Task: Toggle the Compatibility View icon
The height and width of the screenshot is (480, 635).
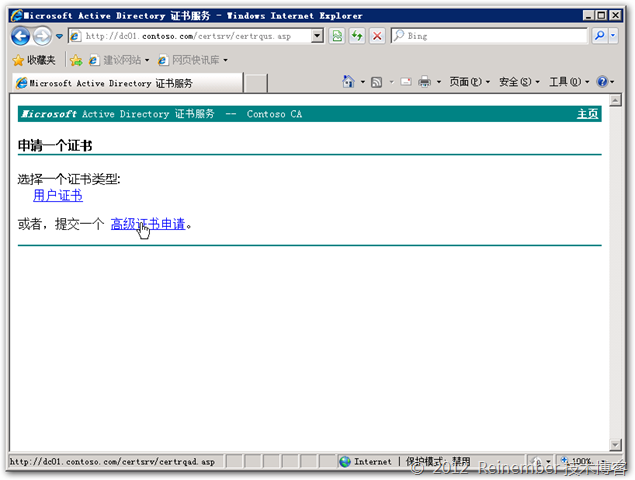Action: [x=337, y=36]
